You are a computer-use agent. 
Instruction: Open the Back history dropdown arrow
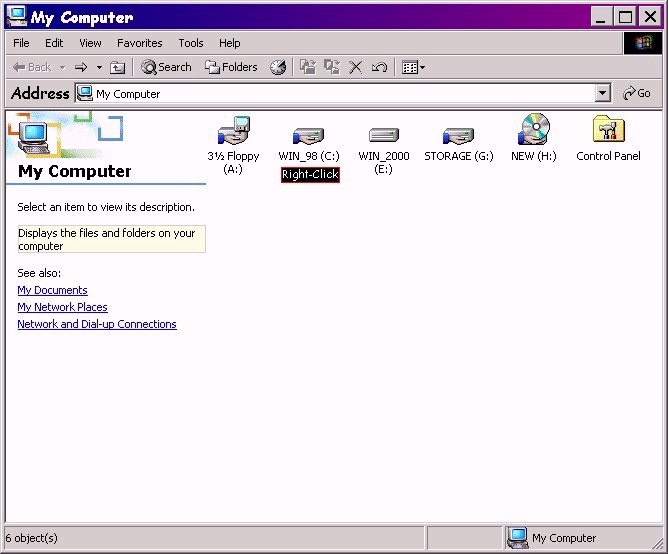click(x=63, y=67)
